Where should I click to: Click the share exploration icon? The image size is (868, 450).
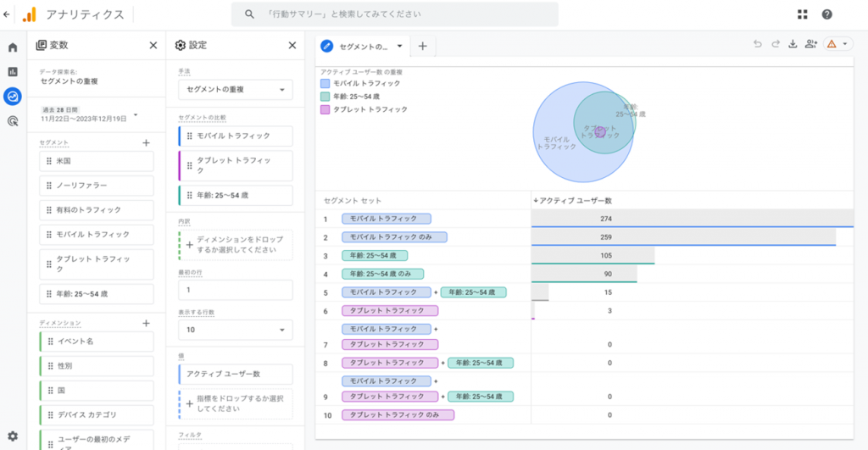(x=812, y=44)
